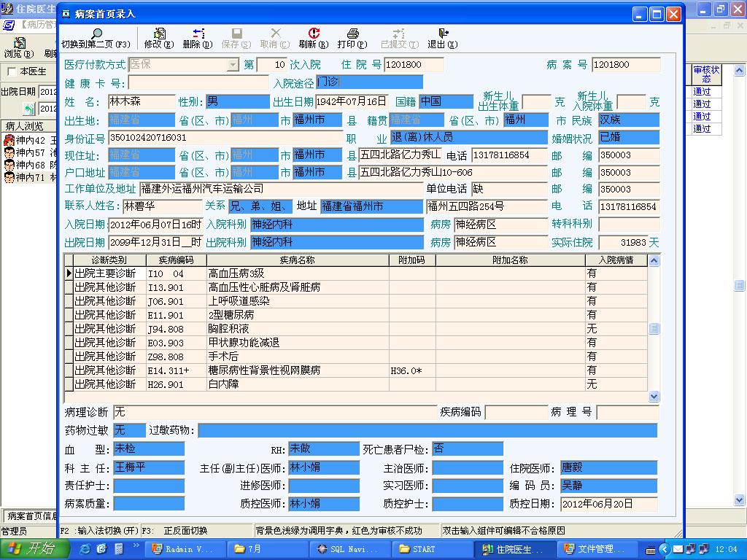Open the 7月 folder taskbar item
Viewport: 747px width, 560px height.
(268, 549)
